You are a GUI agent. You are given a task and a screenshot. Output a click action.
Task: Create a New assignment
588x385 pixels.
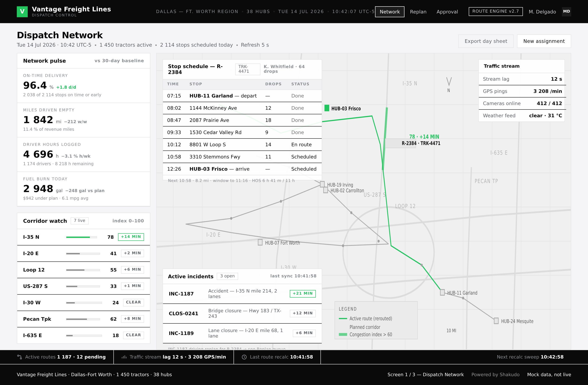pos(544,41)
